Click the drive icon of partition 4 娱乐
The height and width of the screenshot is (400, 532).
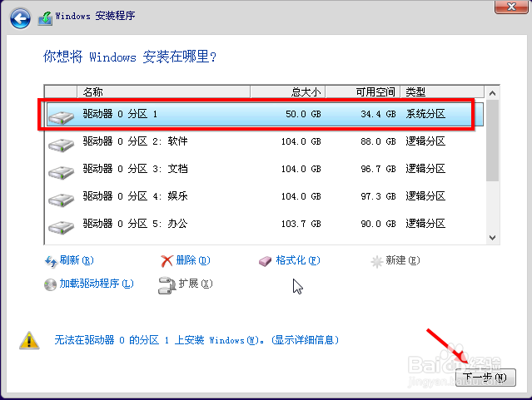(61, 200)
